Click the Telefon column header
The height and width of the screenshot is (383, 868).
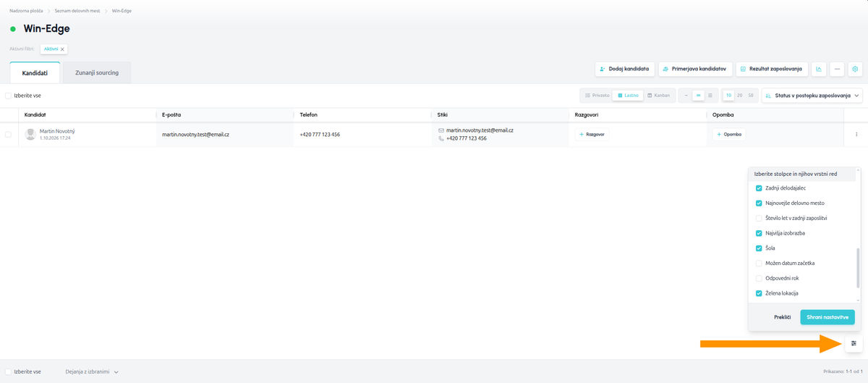point(308,115)
